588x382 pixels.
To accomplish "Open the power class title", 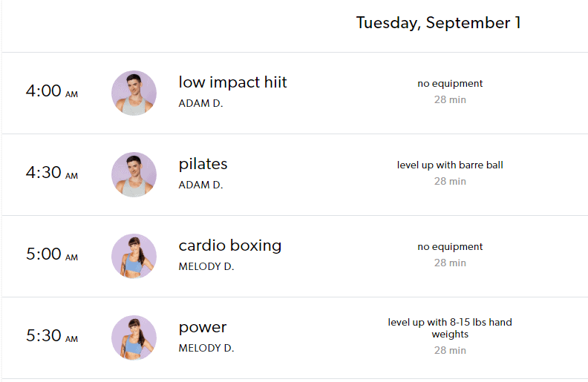I will point(203,328).
